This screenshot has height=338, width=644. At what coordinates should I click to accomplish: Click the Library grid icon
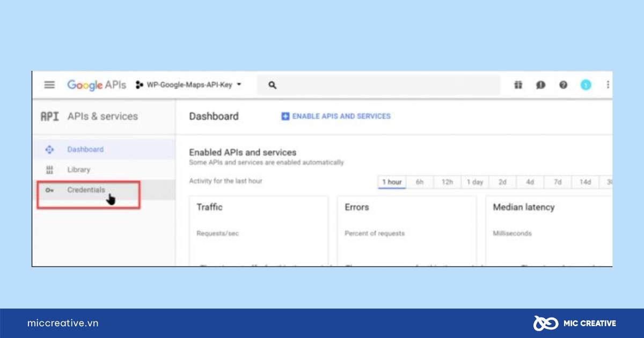49,170
